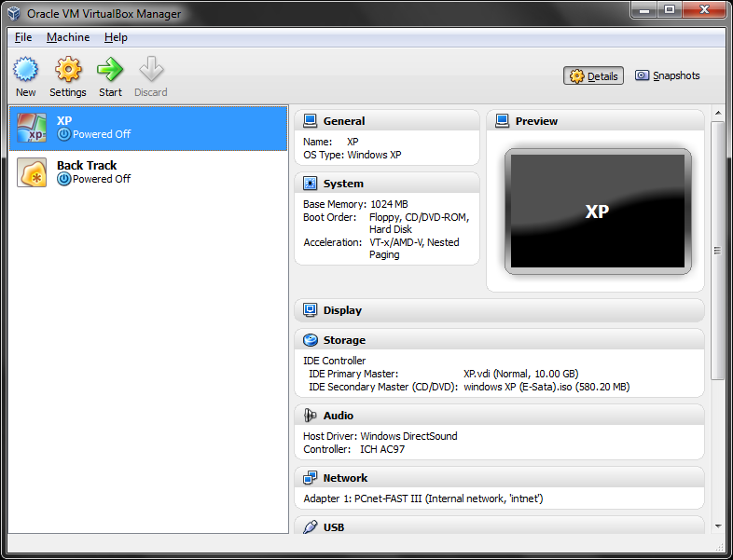Click the Storage section disk icon

tap(310, 340)
